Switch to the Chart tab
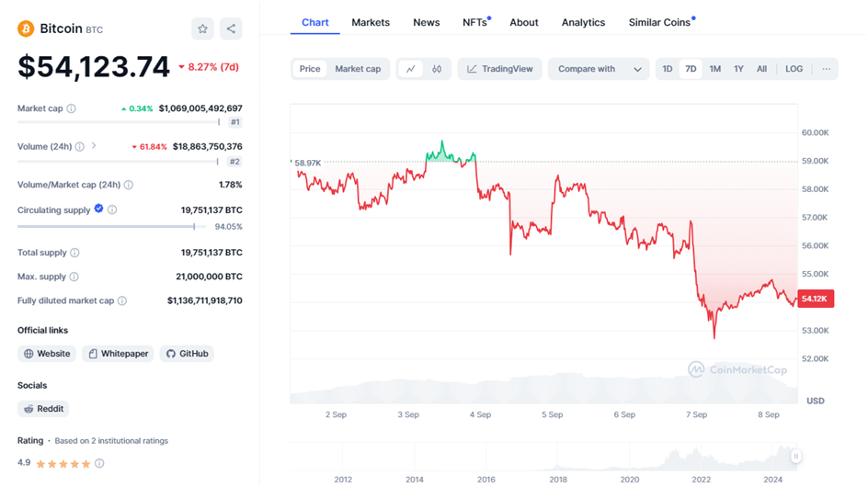Image resolution: width=868 pixels, height=487 pixels. [315, 23]
